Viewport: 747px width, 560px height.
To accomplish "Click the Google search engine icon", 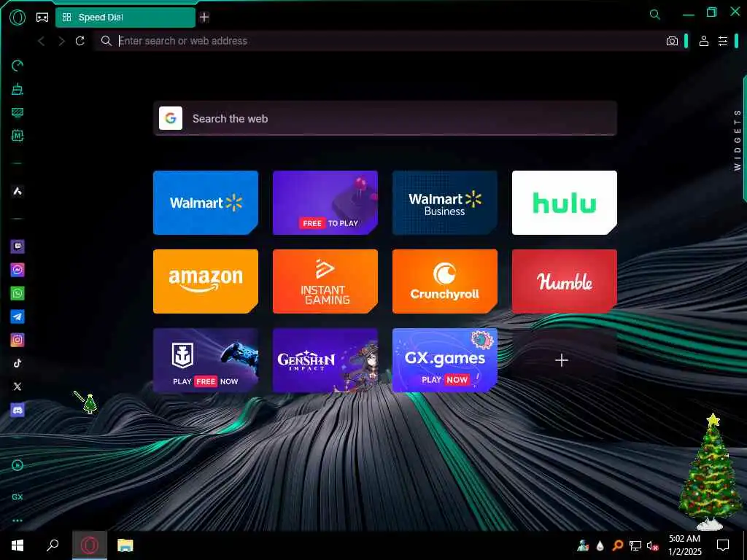I will pyautogui.click(x=171, y=118).
